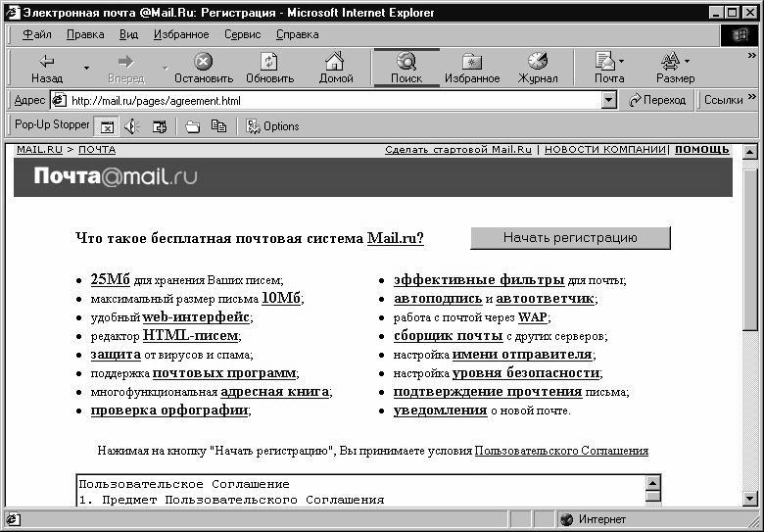Image resolution: width=764 pixels, height=532 pixels.
Task: Expand the Размер button dropdown arrow
Action: pyautogui.click(x=687, y=62)
